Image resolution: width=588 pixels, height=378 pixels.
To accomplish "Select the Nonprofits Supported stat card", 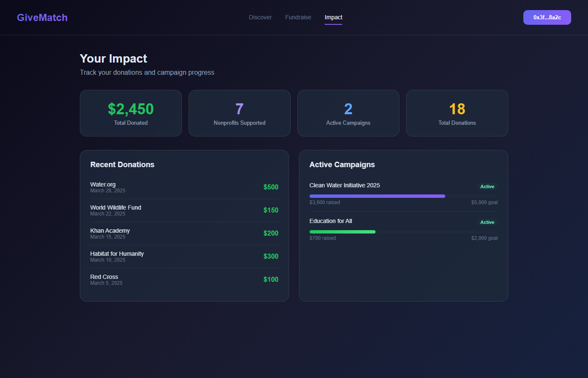I will pos(239,113).
